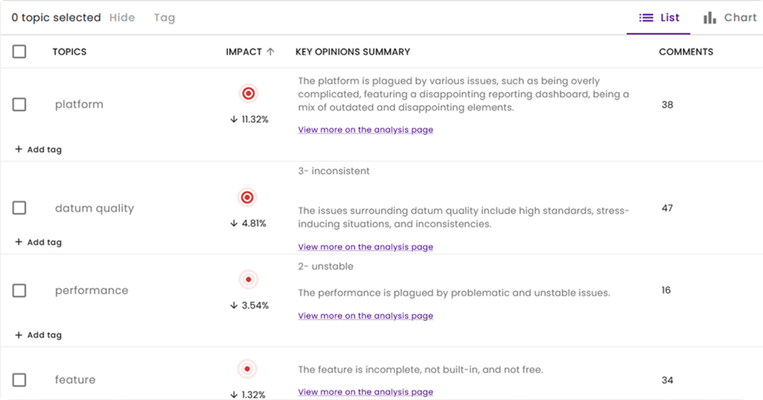
Task: Click the performance impact target icon
Action: tap(248, 280)
